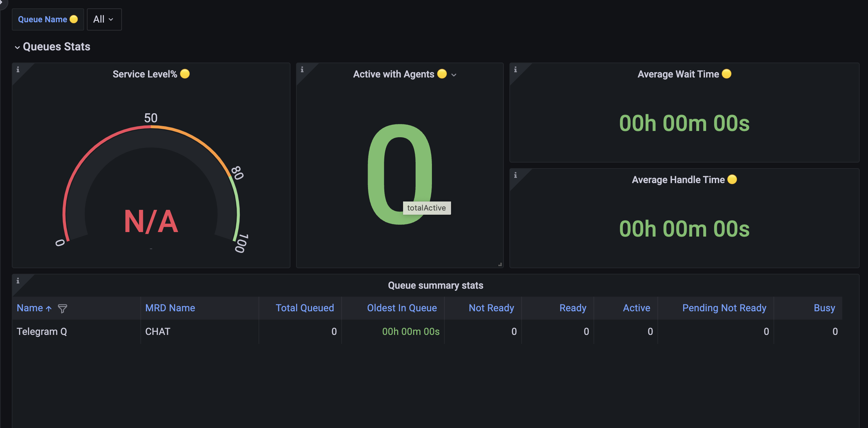
Task: Click the Not Ready column header
Action: (x=491, y=308)
